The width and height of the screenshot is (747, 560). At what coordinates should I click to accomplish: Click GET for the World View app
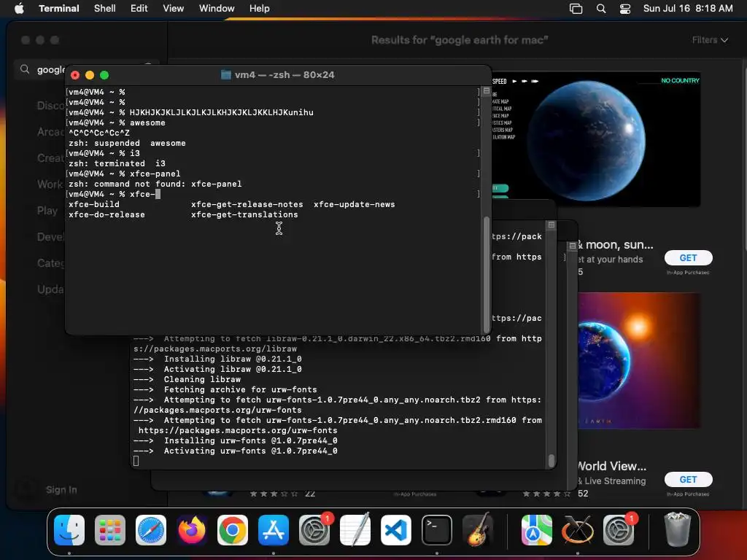coord(688,480)
